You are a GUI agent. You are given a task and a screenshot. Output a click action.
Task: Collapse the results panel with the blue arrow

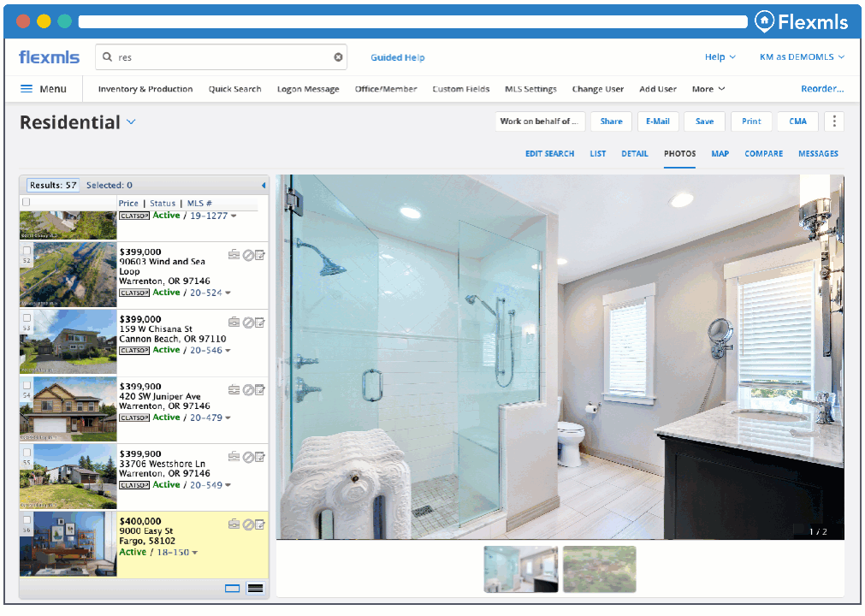(264, 186)
